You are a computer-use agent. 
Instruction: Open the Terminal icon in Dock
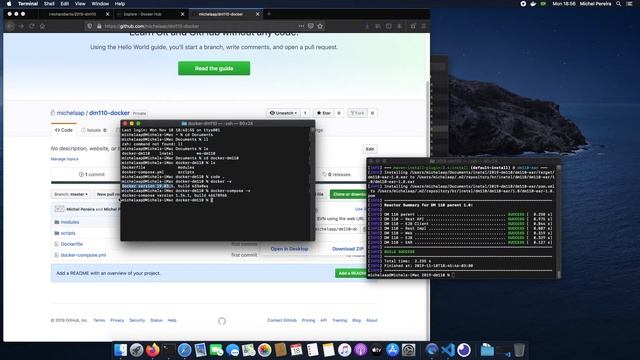point(169,350)
